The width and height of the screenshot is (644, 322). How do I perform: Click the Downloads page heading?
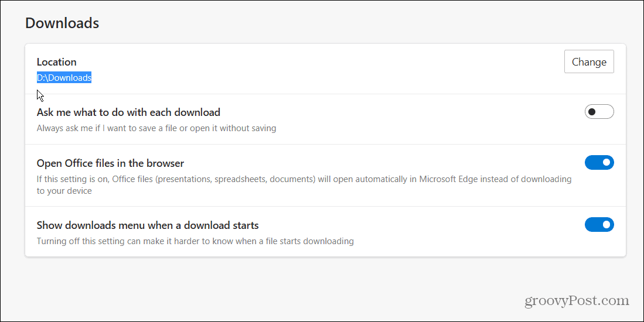(62, 23)
